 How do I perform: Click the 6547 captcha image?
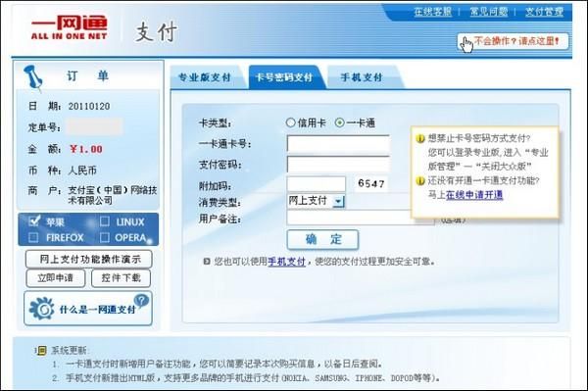tap(370, 183)
